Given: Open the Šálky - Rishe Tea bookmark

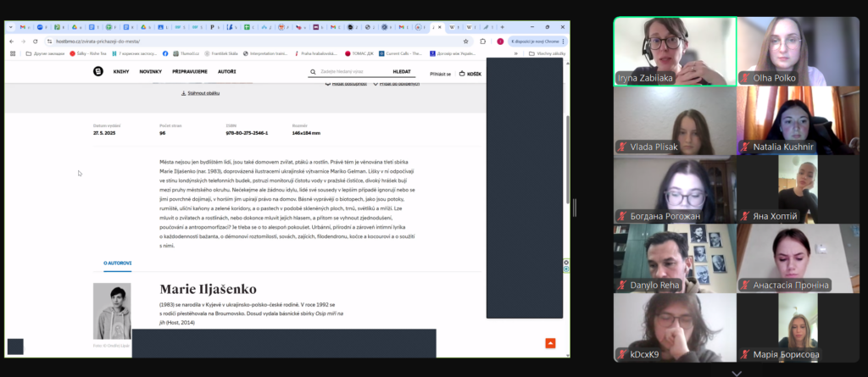Looking at the screenshot, I should [88, 53].
